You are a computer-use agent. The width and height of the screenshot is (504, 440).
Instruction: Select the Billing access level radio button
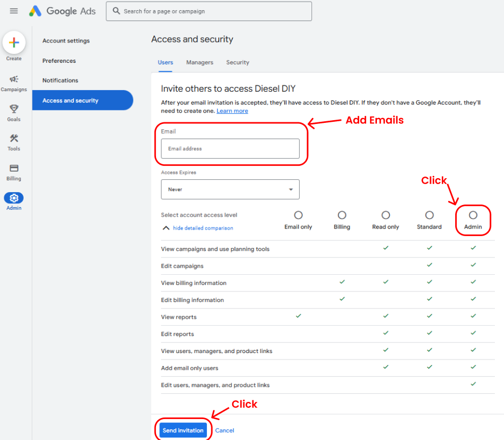tap(342, 215)
